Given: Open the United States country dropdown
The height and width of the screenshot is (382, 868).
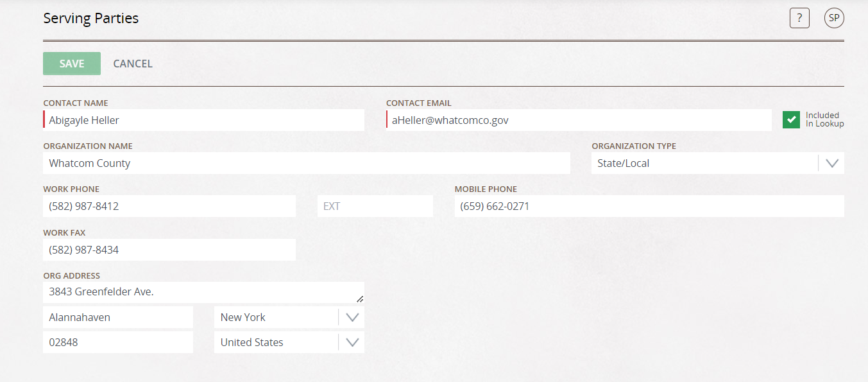Looking at the screenshot, I should point(289,342).
